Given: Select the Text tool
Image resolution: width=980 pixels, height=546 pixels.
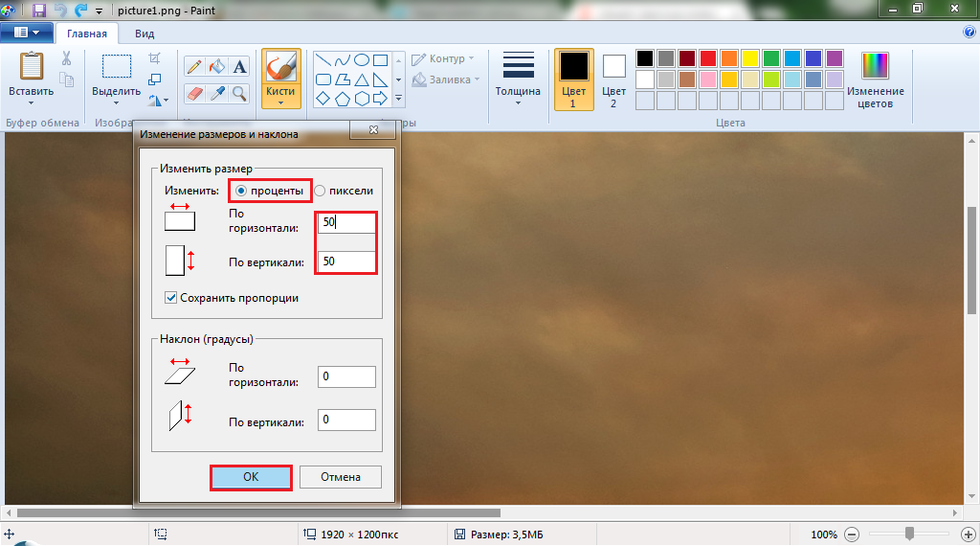Looking at the screenshot, I should (239, 66).
